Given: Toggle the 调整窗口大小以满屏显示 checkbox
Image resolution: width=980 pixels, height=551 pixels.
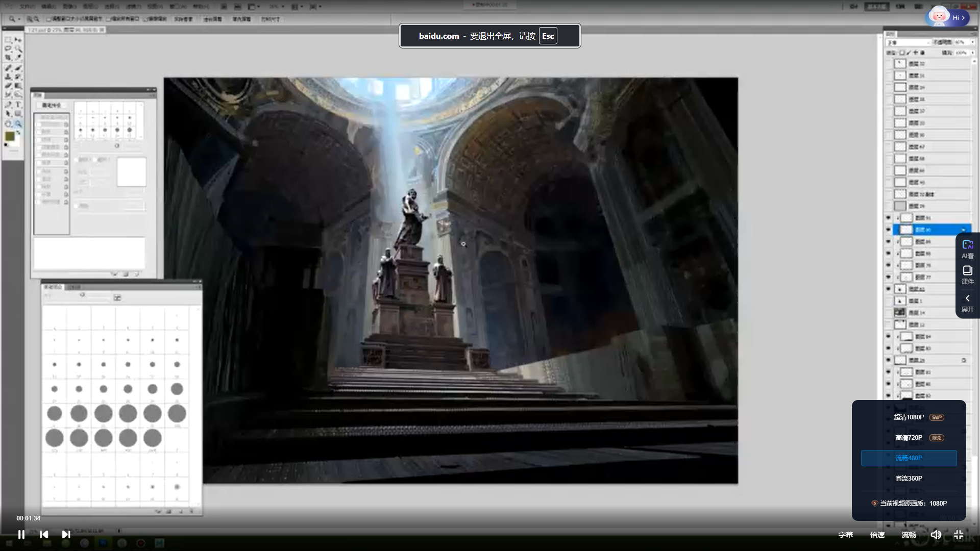Looking at the screenshot, I should pos(49,19).
